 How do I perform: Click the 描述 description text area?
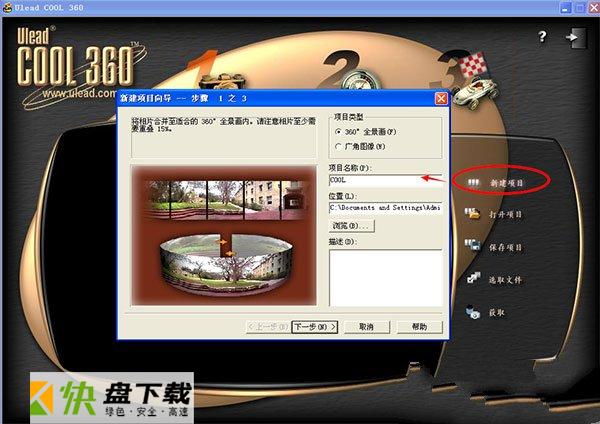coord(385,278)
